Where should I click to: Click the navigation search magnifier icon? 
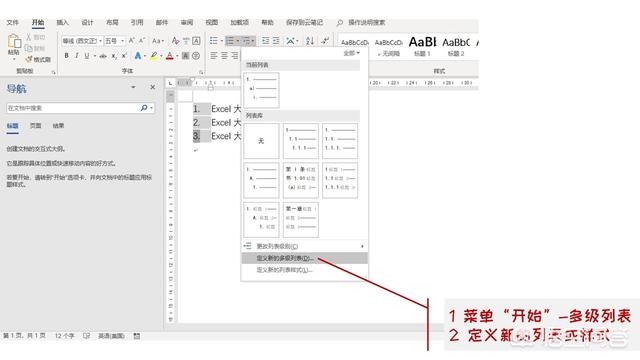click(x=144, y=108)
